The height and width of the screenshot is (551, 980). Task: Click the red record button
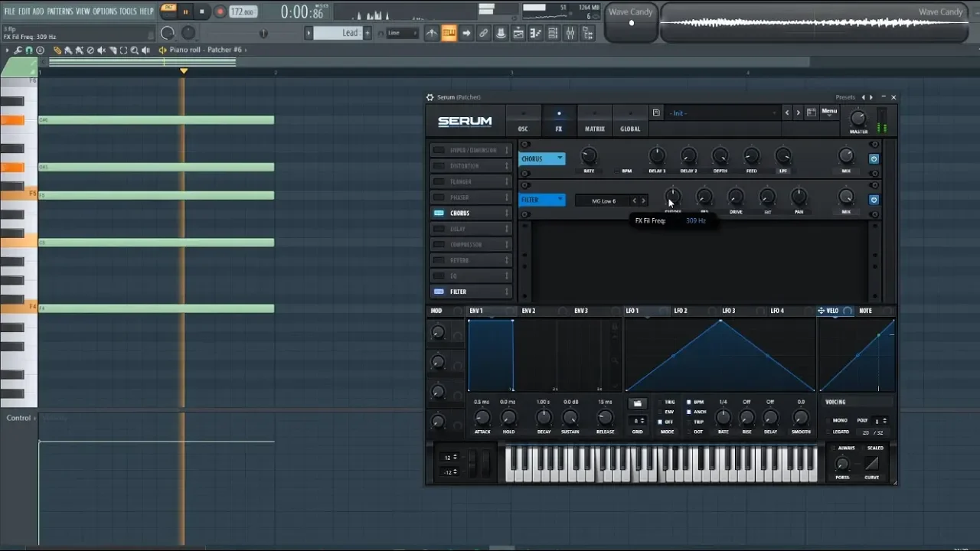tap(220, 11)
